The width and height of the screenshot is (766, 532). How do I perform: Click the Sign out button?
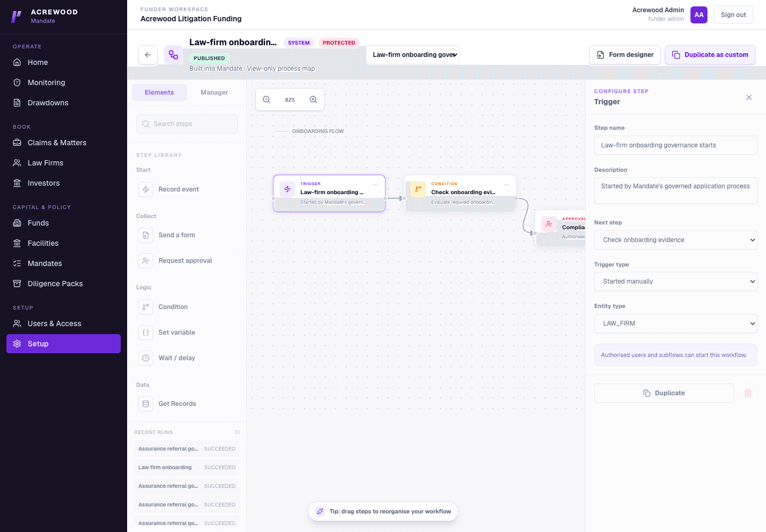(x=734, y=15)
